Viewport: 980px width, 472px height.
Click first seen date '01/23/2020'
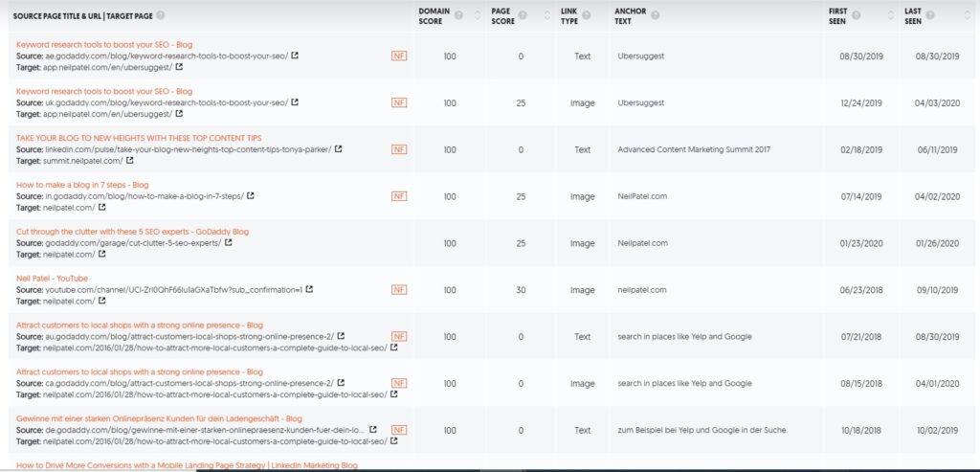[x=861, y=243]
